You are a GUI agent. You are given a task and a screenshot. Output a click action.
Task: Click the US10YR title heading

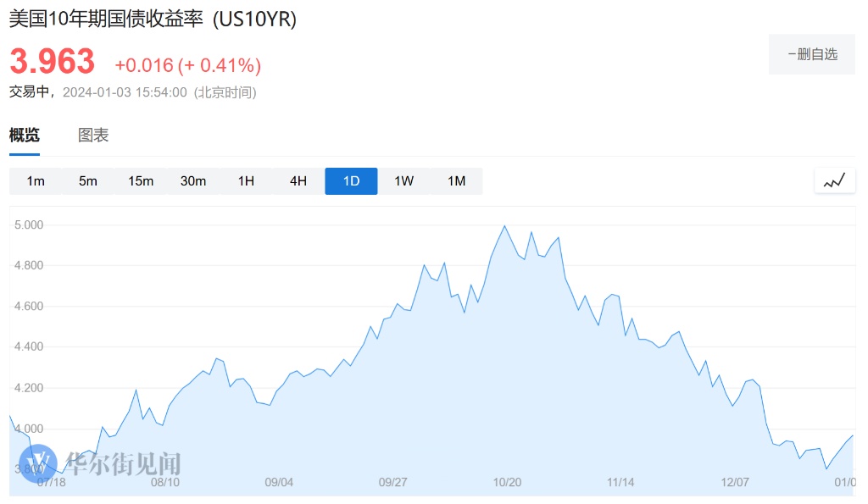click(153, 19)
